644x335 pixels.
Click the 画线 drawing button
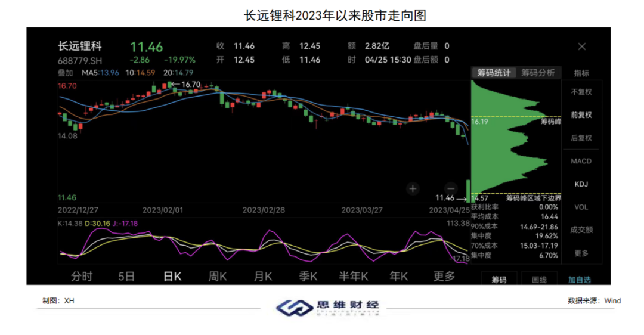coord(539,280)
